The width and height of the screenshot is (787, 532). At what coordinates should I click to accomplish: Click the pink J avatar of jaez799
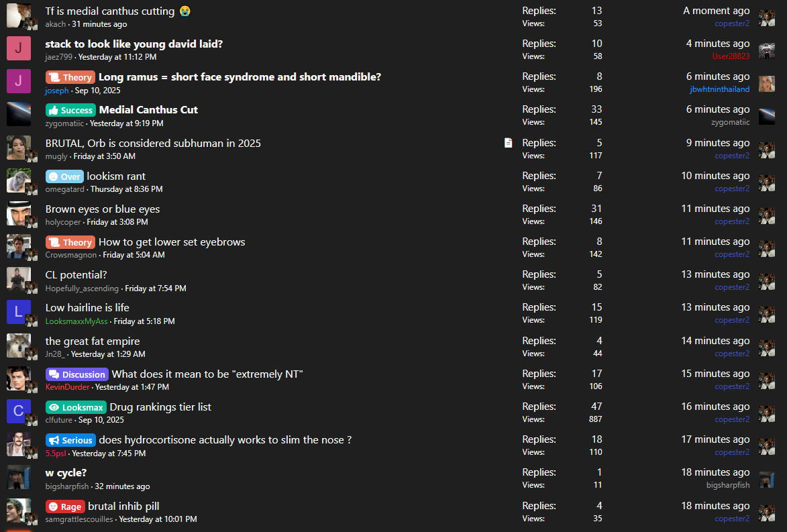click(19, 48)
